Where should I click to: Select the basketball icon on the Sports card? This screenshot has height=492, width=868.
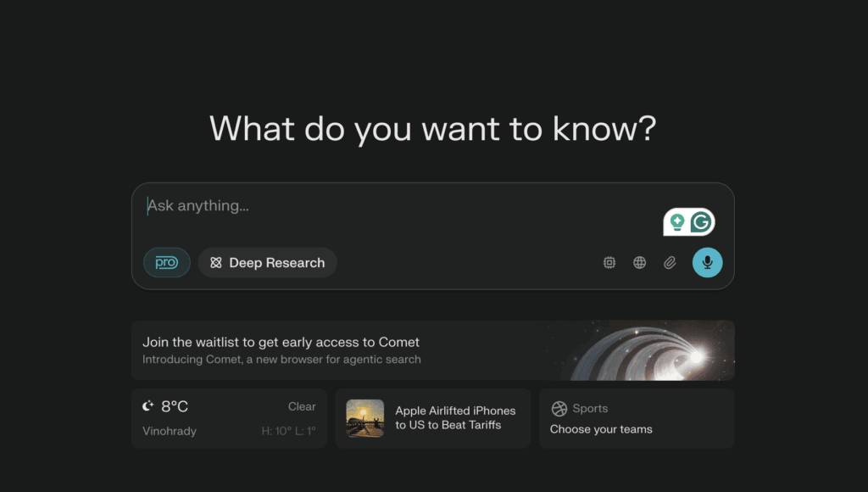pos(559,408)
